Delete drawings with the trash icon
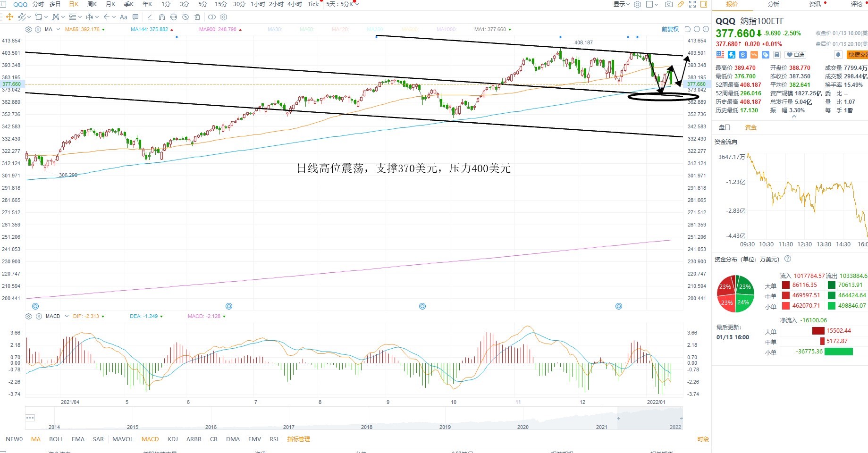The height and width of the screenshot is (453, 868). tap(197, 17)
